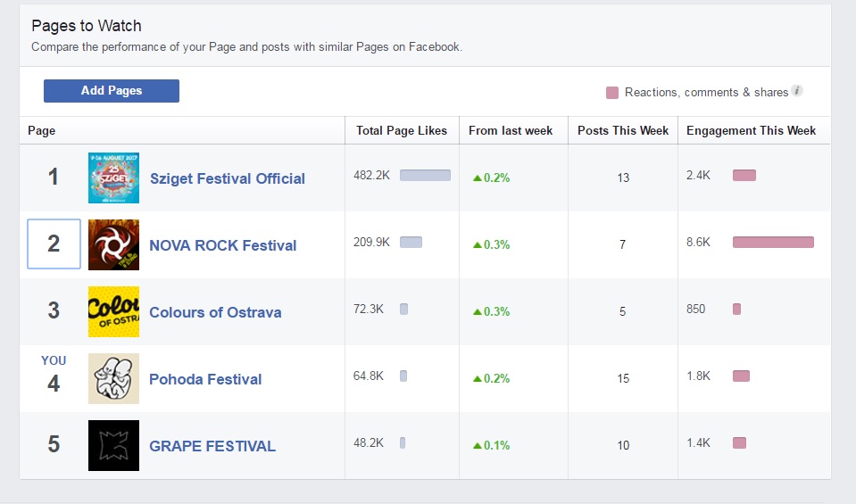Click the Page column header

(41, 131)
